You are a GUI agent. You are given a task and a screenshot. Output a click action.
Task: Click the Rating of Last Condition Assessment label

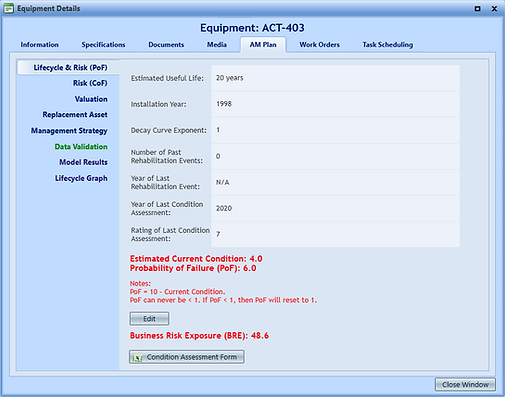(170, 234)
